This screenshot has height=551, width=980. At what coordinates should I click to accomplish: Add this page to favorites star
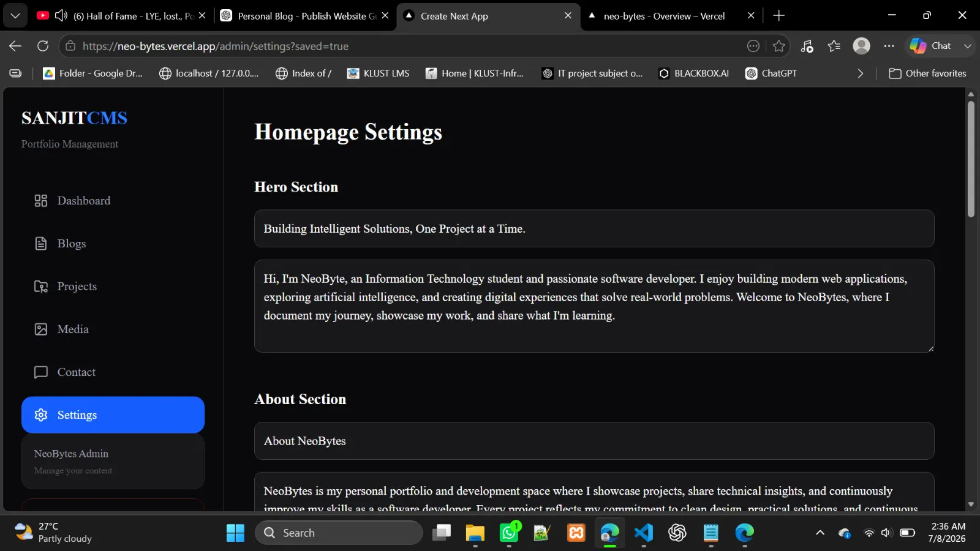pyautogui.click(x=779, y=46)
